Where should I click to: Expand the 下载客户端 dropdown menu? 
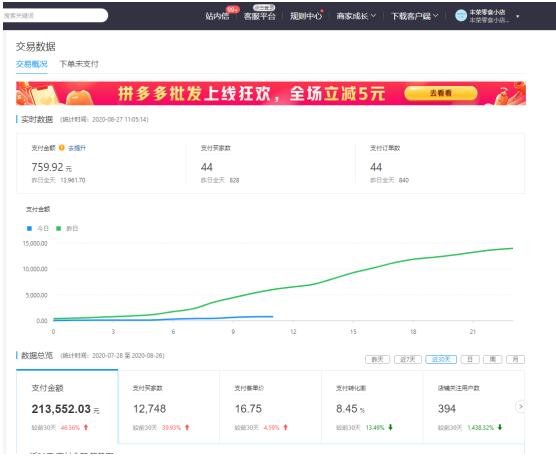415,16
